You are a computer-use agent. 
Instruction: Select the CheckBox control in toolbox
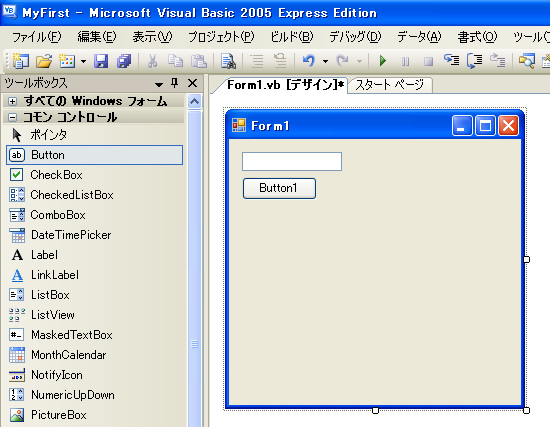pos(94,175)
